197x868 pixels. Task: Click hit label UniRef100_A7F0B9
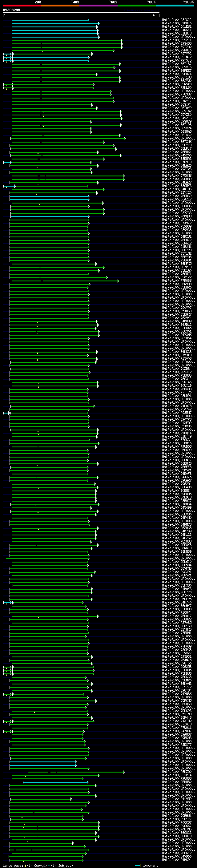pyautogui.click(x=177, y=646)
